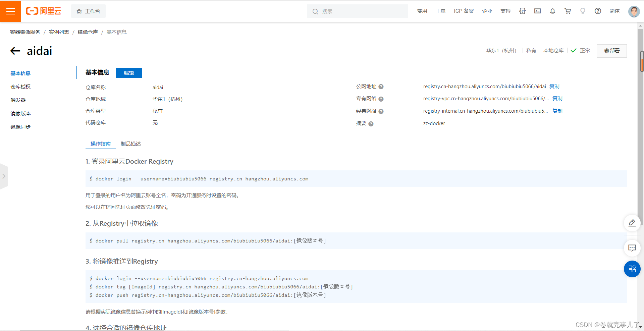Show tooltip for 公网地址 help icon
The height and width of the screenshot is (331, 644).
(x=381, y=87)
